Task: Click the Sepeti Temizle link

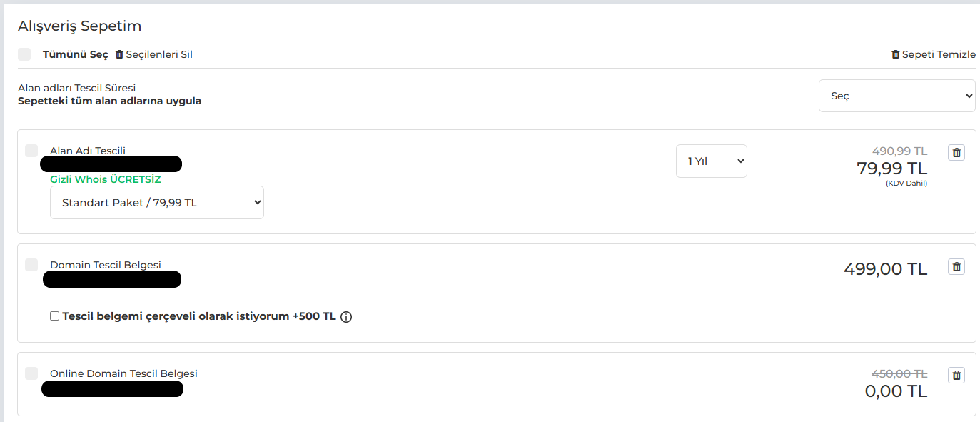Action: pos(939,54)
